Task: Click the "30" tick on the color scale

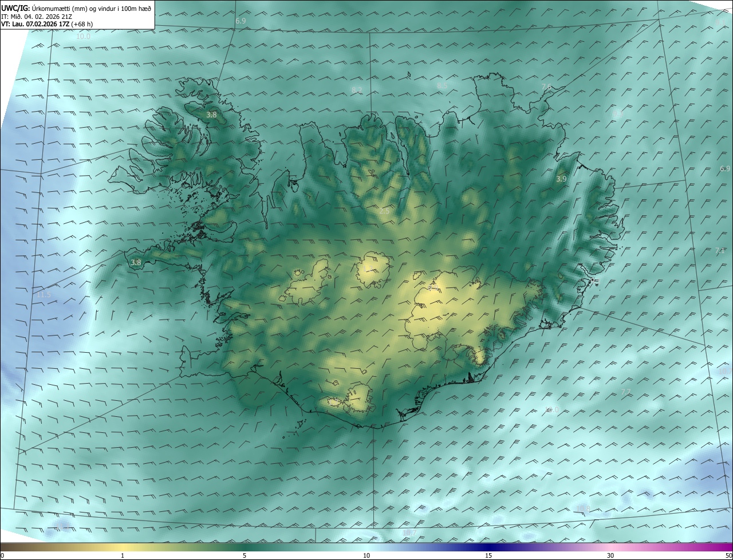Action: point(610,555)
